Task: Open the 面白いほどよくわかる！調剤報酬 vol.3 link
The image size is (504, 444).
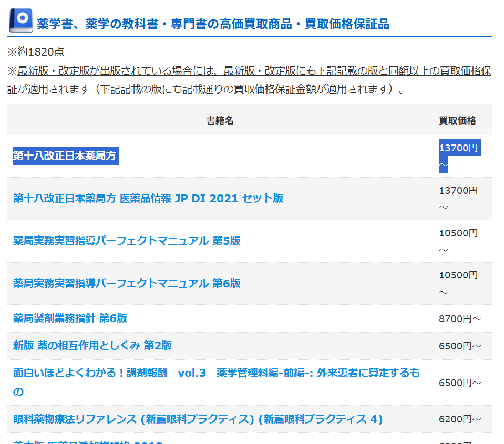Action: pos(216,374)
